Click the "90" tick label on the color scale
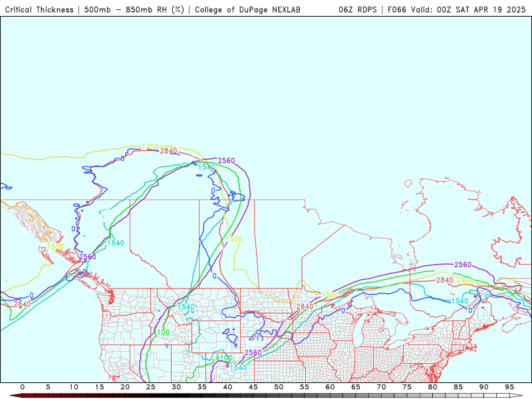This screenshot has height=399, width=532. click(484, 387)
